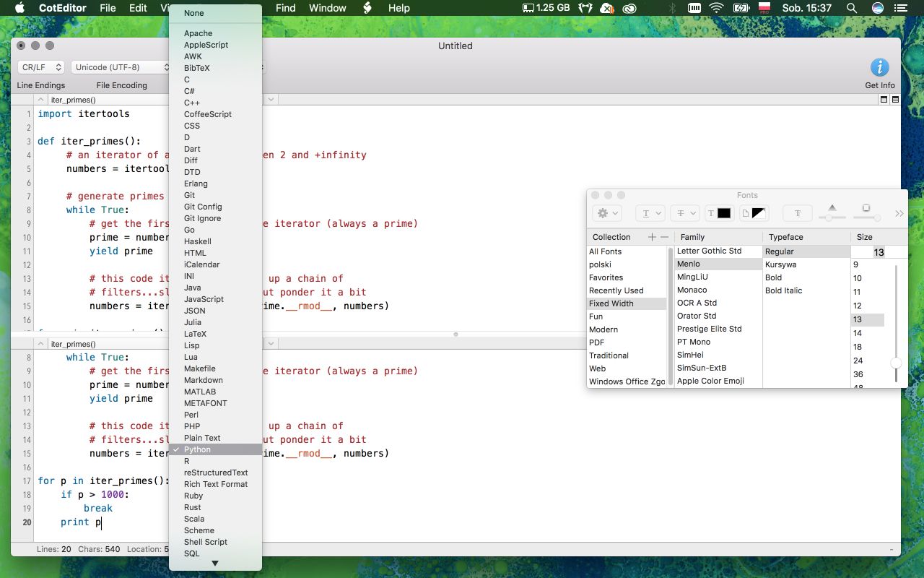Click the Fonts Typeface column header
924x578 pixels.
click(x=806, y=237)
